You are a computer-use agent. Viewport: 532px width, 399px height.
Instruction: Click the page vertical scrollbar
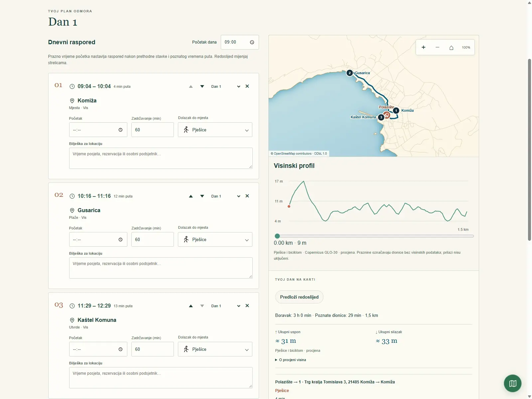(529, 150)
